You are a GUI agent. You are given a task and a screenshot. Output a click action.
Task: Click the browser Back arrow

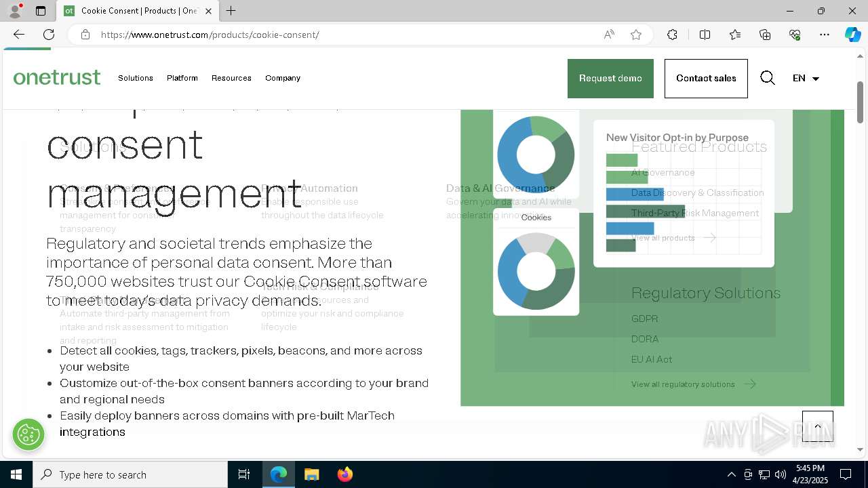[19, 35]
